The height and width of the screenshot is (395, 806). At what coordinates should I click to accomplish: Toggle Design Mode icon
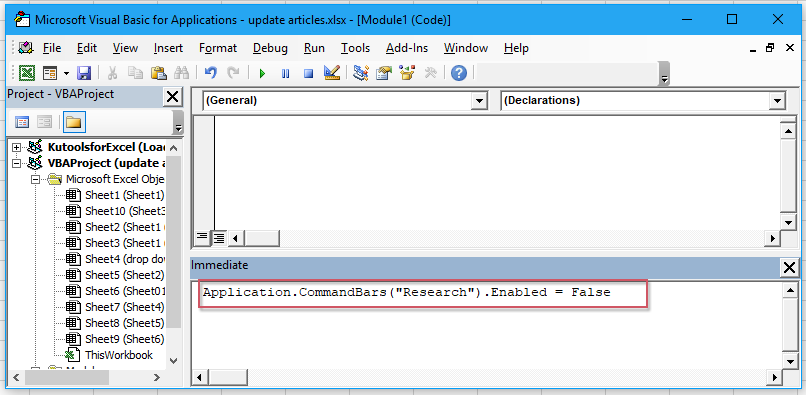pos(332,73)
